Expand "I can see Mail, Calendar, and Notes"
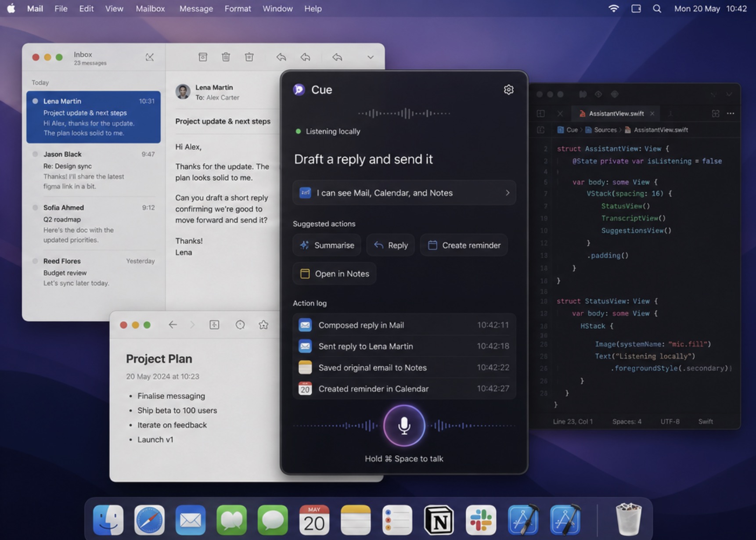The image size is (756, 540). (404, 193)
